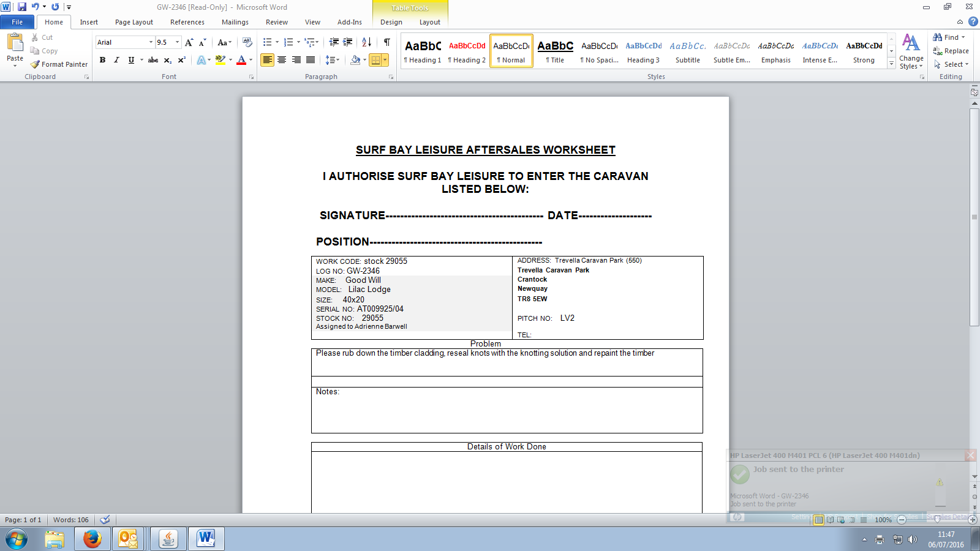Open the Change Styles menu

(x=911, y=51)
